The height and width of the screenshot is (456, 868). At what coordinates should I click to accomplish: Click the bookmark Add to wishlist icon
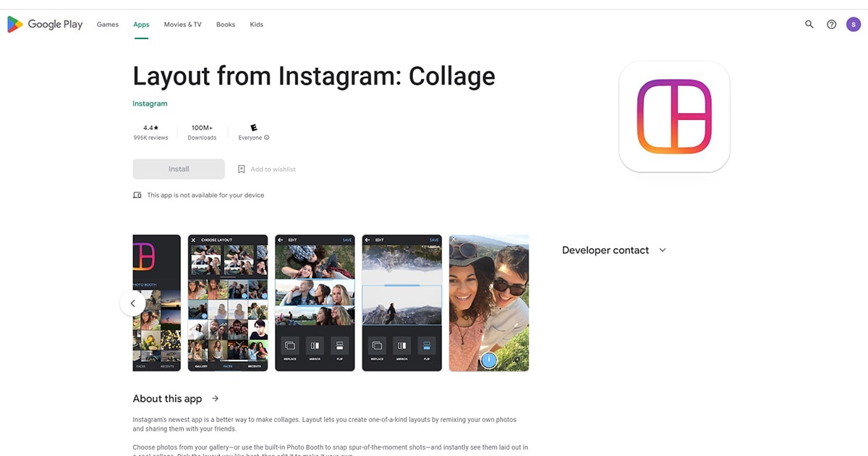242,169
